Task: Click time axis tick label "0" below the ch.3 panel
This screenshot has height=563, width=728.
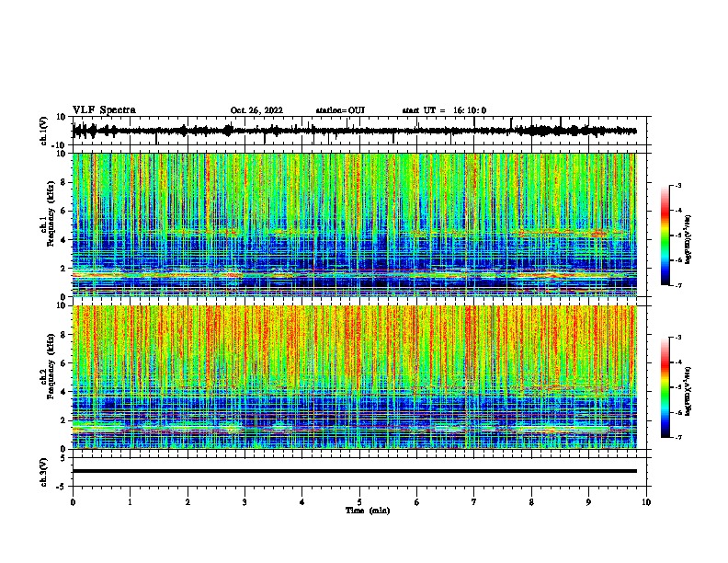Action: 73,502
